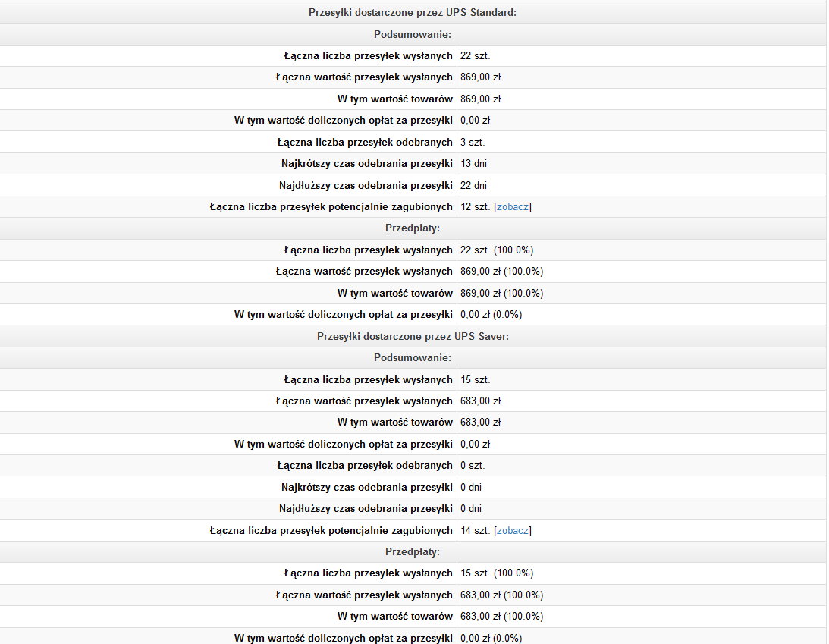Select '869,00 zł (100.0%)' shipments value in Przedpłaty
829x644 pixels.
[501, 272]
